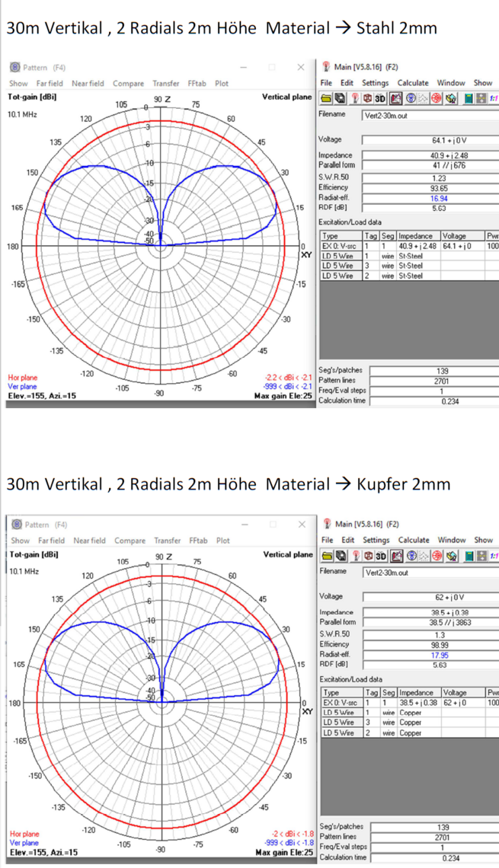Open the Far field menu in the Stahl Pattern window

pos(50,83)
